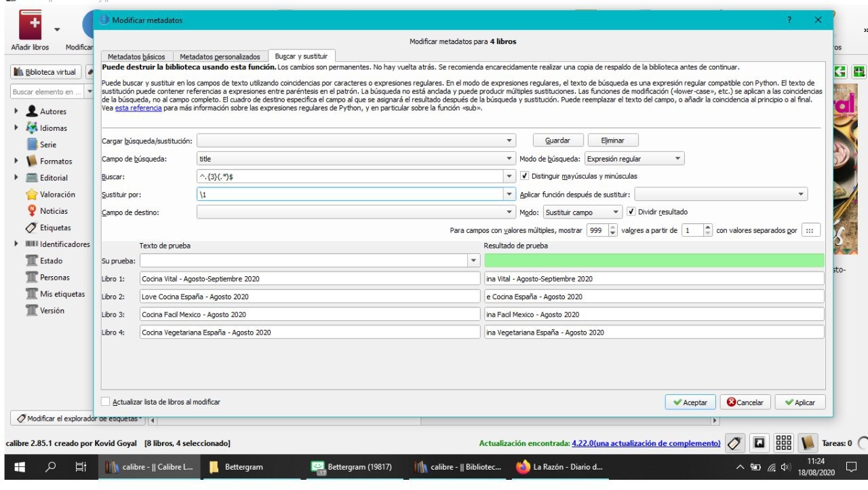Screen dimensions: 868x490
Task: Open Modo de búsqueda Expresión regular dropdown
Action: (634, 159)
